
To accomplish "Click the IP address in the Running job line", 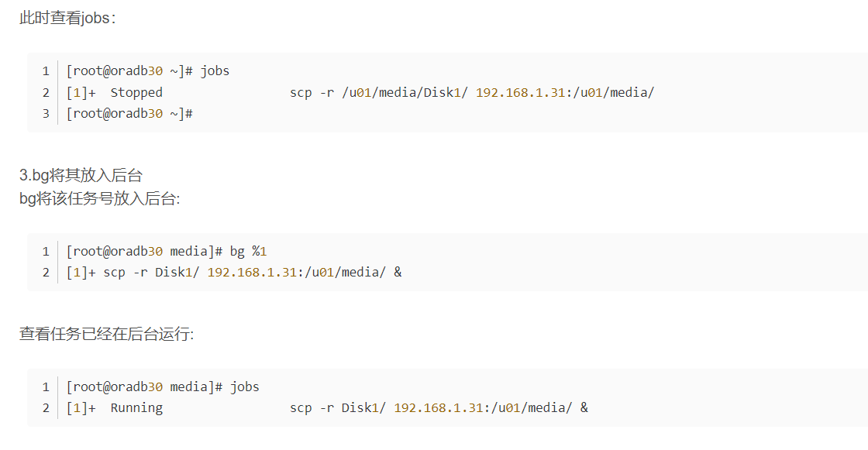I will [x=439, y=408].
